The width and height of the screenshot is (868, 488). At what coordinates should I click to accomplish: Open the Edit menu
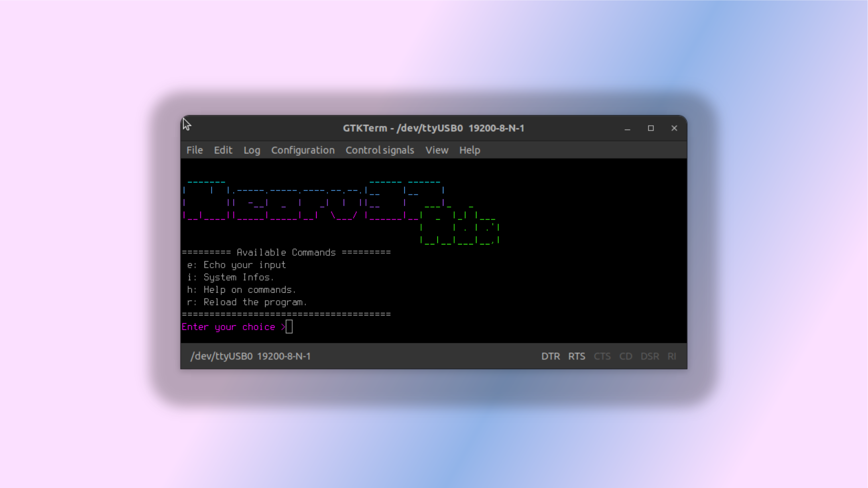coord(223,150)
